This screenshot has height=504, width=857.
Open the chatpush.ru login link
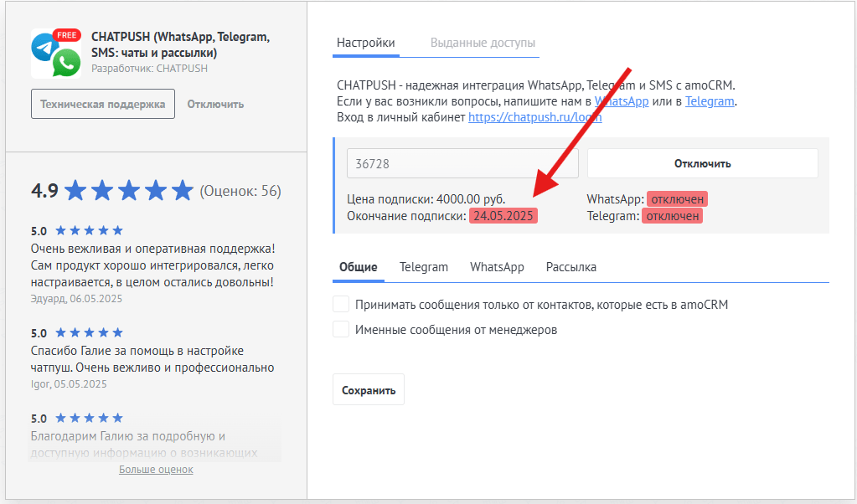(x=534, y=117)
